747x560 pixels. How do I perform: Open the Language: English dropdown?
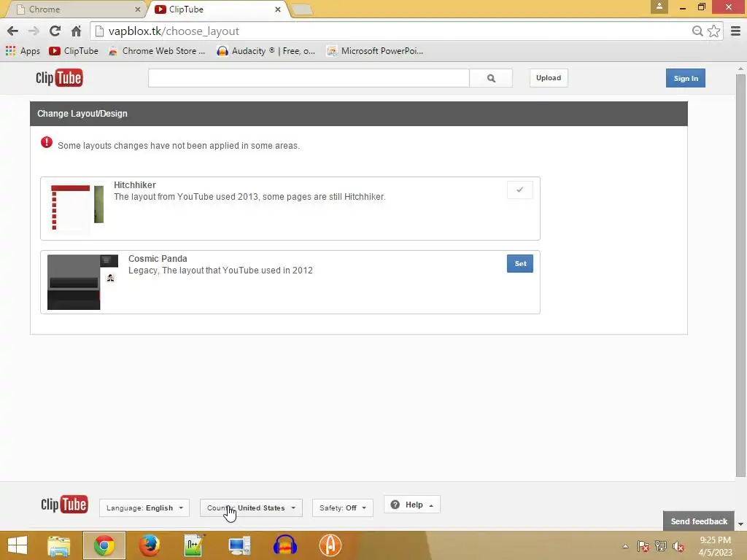point(144,507)
